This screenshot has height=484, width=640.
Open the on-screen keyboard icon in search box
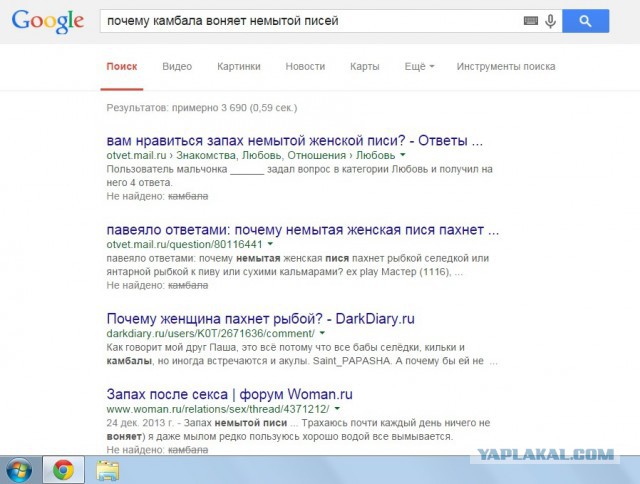pyautogui.click(x=531, y=21)
